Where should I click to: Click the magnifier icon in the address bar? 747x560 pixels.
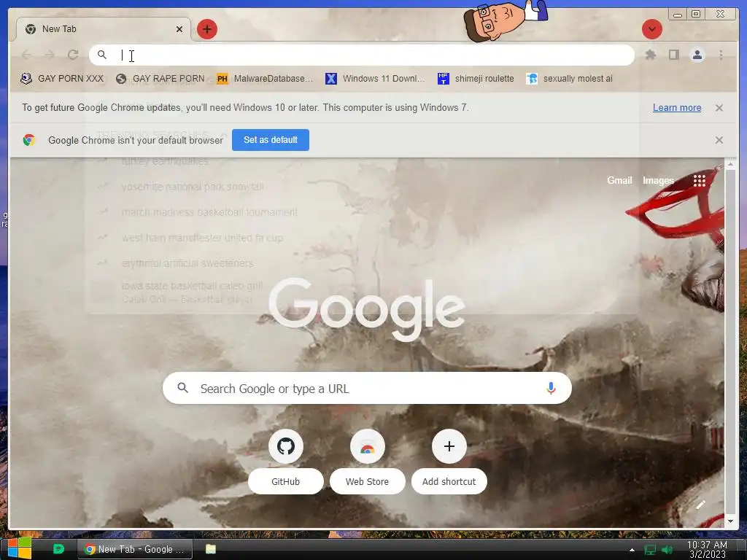click(x=102, y=55)
